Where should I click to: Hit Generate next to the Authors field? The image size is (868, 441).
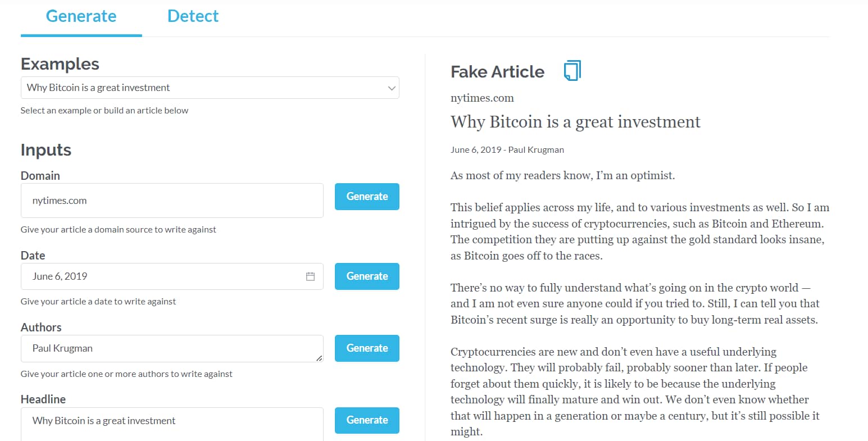coord(367,348)
